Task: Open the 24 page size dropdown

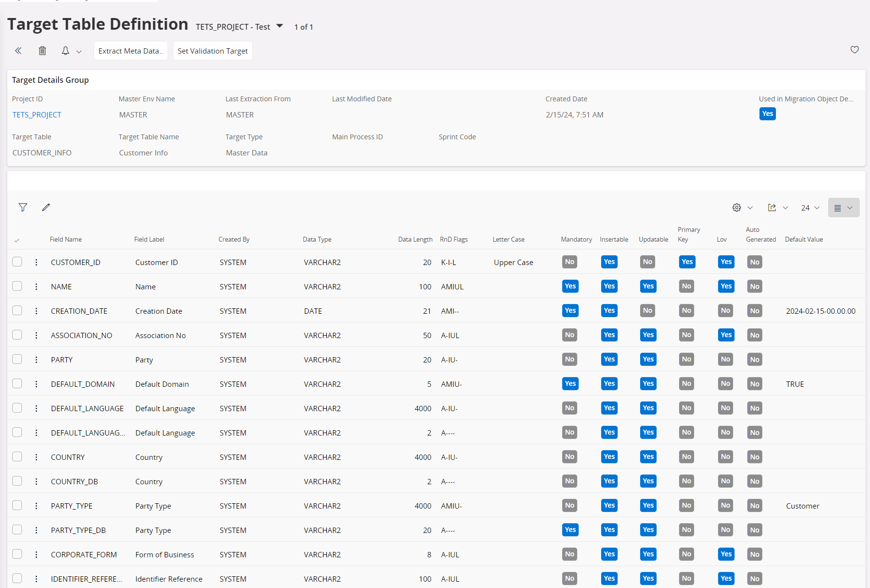Action: coord(810,208)
